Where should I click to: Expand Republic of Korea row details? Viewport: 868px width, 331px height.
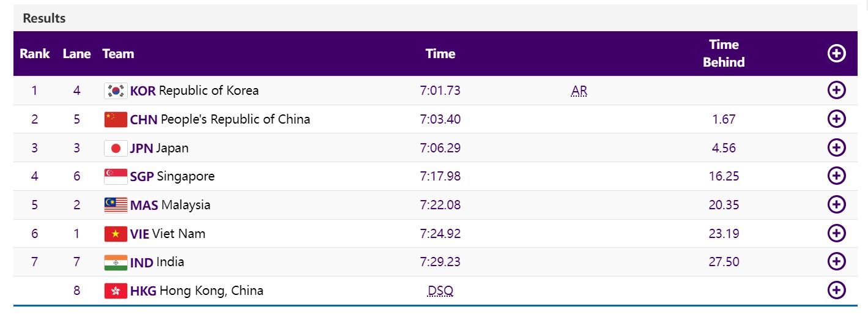click(x=836, y=91)
